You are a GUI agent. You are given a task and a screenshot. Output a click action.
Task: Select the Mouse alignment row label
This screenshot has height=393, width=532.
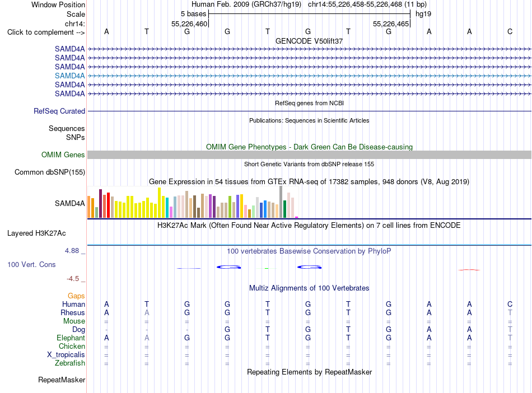74,321
